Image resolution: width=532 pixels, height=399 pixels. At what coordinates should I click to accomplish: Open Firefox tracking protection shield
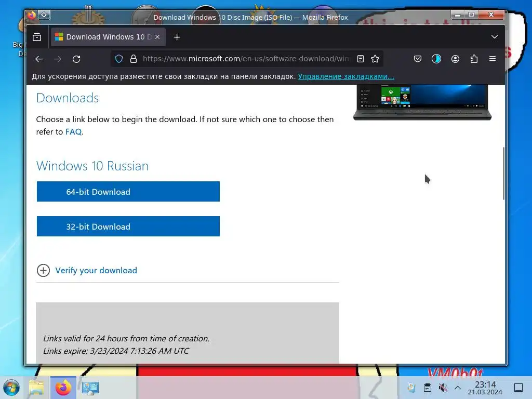coord(119,59)
